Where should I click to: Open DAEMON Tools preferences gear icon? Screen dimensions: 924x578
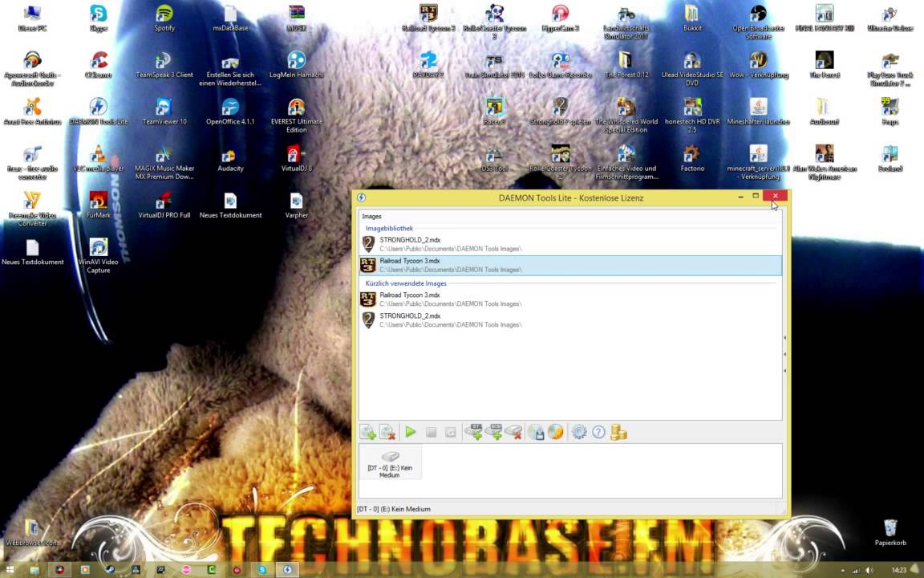pyautogui.click(x=579, y=433)
